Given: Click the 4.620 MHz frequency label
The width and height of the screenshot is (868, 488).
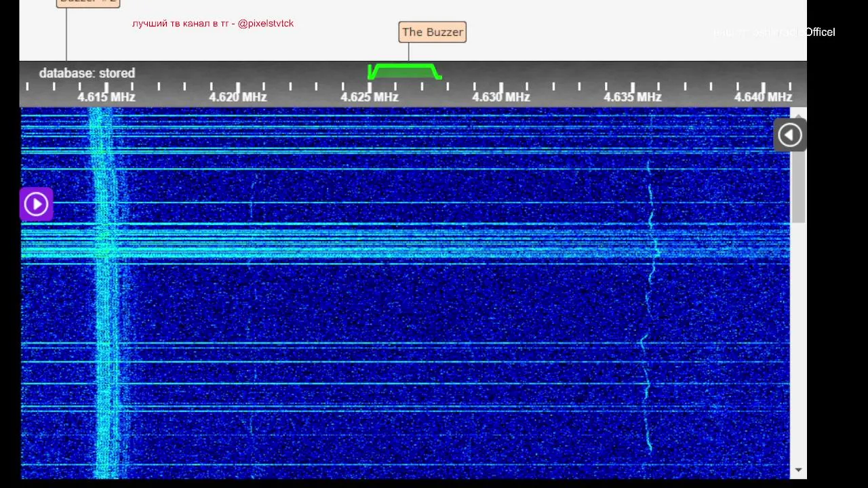Looking at the screenshot, I should tap(238, 97).
